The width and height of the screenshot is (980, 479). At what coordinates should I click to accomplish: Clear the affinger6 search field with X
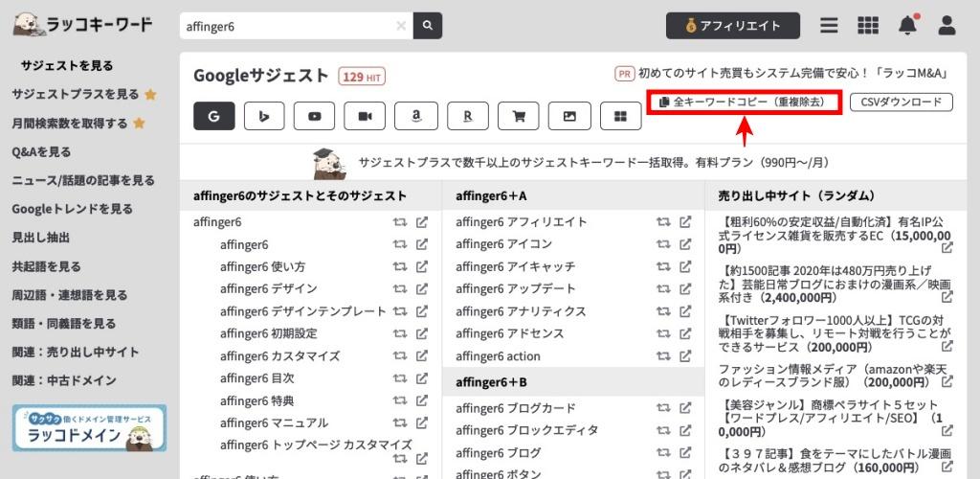point(401,26)
